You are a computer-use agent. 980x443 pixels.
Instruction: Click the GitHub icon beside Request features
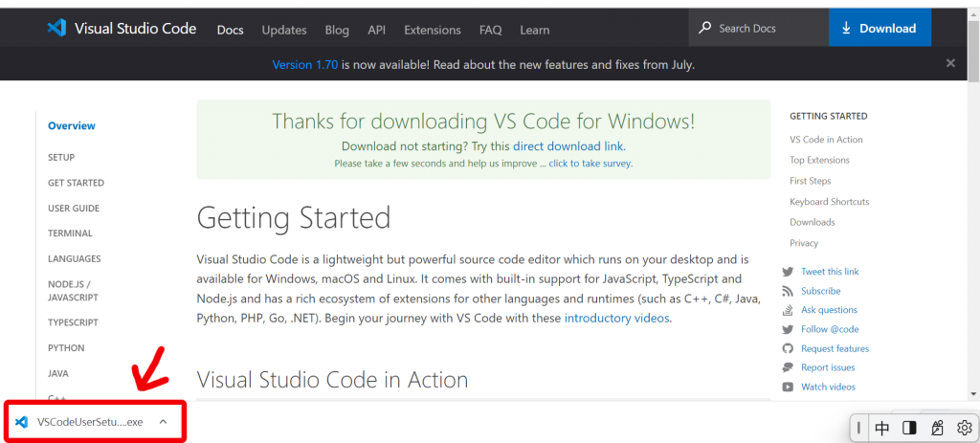tap(788, 348)
